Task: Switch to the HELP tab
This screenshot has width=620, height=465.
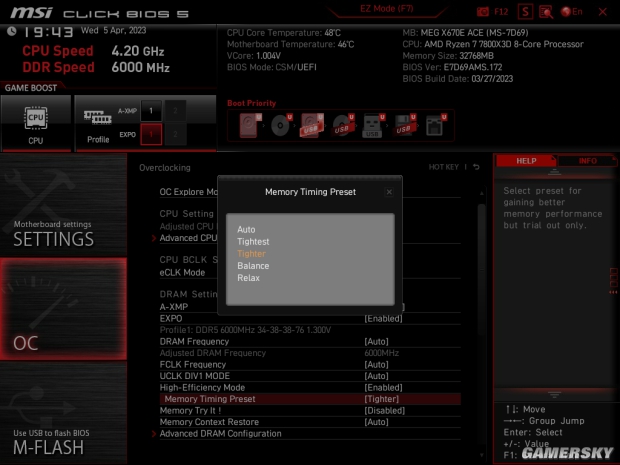Action: [x=526, y=161]
